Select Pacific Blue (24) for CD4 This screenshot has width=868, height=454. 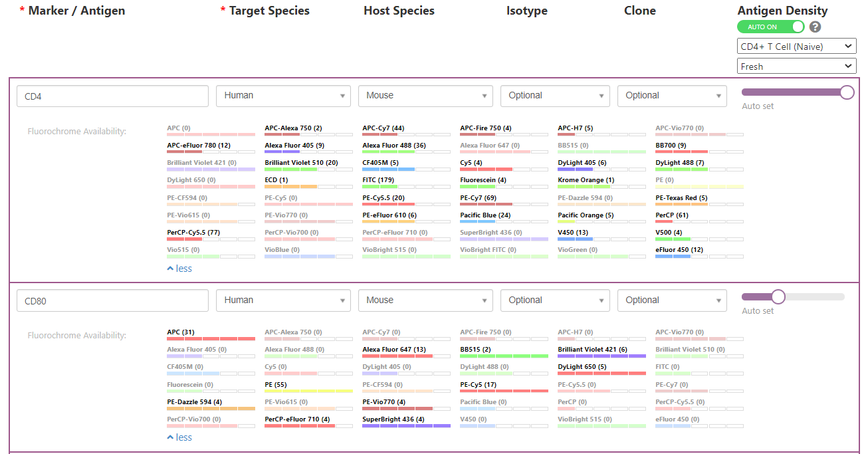pyautogui.click(x=485, y=215)
